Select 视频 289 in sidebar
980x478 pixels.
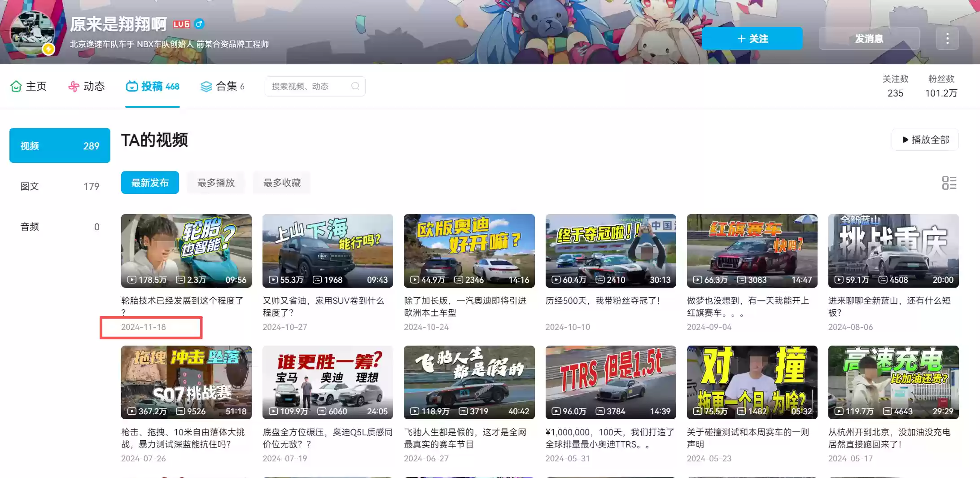pyautogui.click(x=59, y=145)
